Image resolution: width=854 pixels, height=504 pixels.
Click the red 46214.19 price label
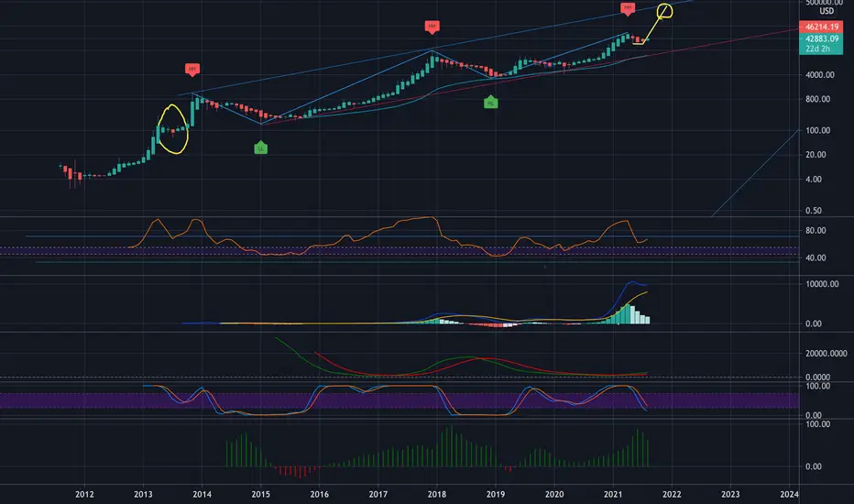pos(821,27)
